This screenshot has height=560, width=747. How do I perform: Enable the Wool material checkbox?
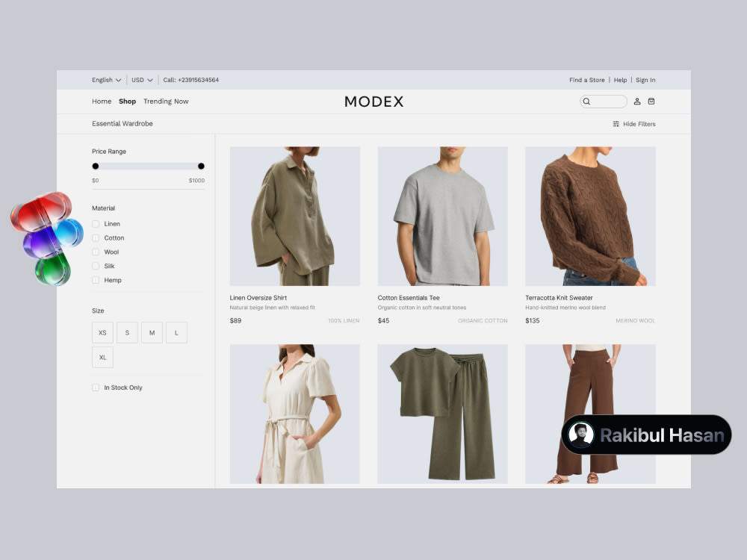click(x=96, y=252)
